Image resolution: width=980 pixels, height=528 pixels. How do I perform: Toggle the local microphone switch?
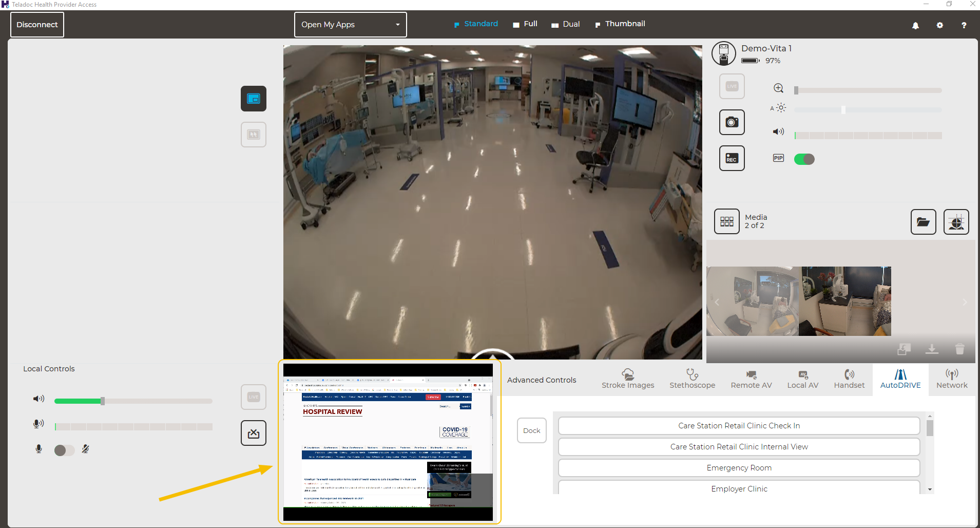click(x=65, y=449)
